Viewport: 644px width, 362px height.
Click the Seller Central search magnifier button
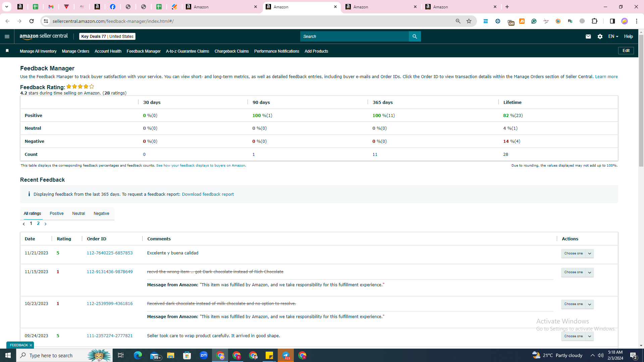click(415, 37)
